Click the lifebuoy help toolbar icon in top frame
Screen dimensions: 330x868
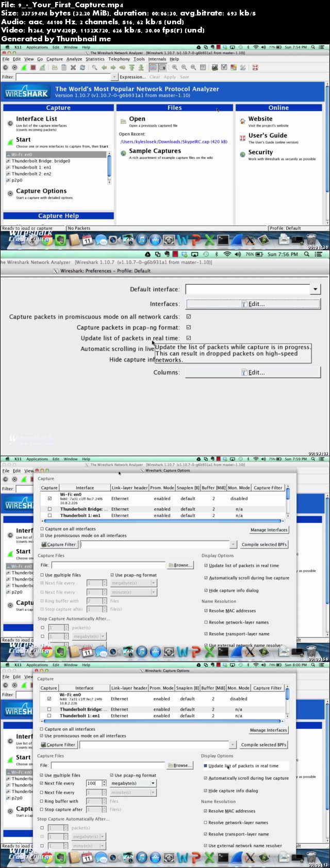255,68
